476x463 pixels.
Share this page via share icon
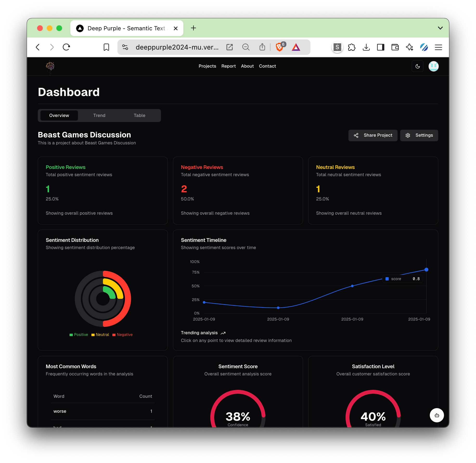262,47
